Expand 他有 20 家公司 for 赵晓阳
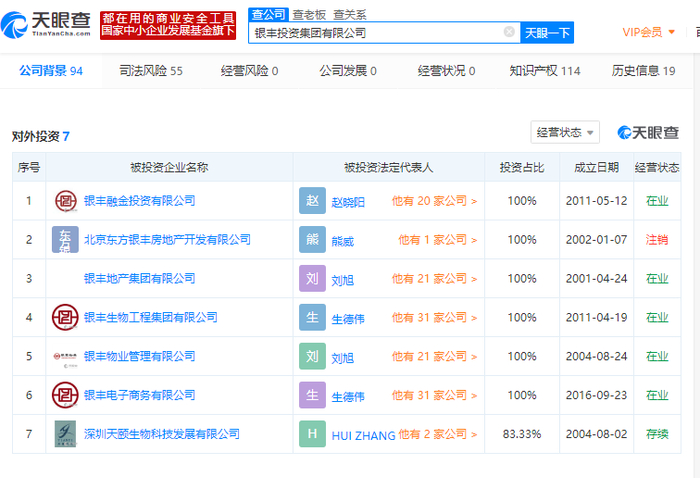The height and width of the screenshot is (478, 700). [x=434, y=201]
